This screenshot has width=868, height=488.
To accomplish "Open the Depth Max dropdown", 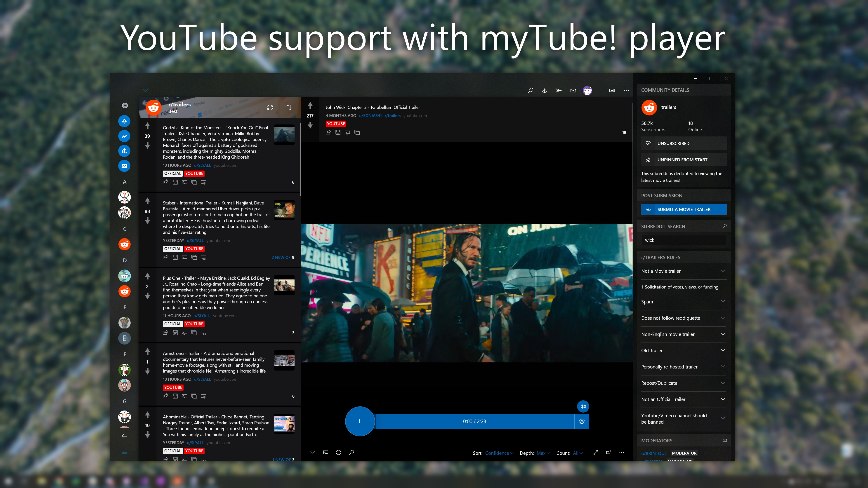I will [x=543, y=453].
